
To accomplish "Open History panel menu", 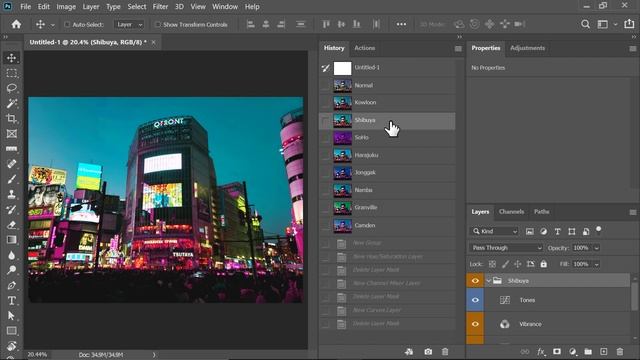I will click(x=458, y=49).
